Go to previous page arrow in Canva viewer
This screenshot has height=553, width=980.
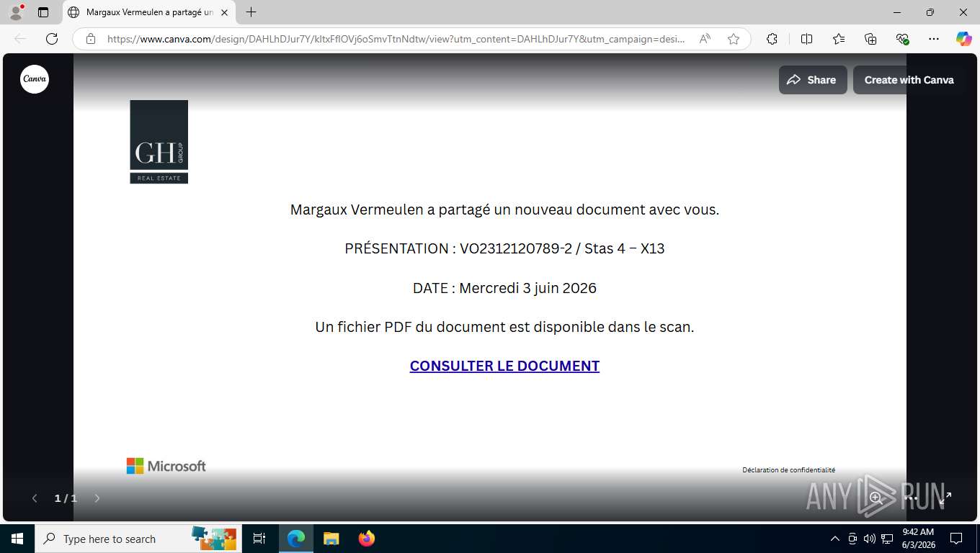pos(35,498)
